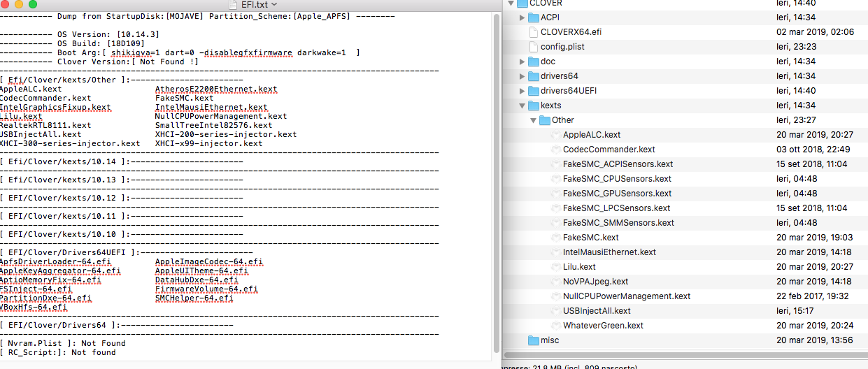Click the CLOVERX64.efi date '02 mar 2019, 02:06'
The image size is (868, 369).
coord(815,32)
